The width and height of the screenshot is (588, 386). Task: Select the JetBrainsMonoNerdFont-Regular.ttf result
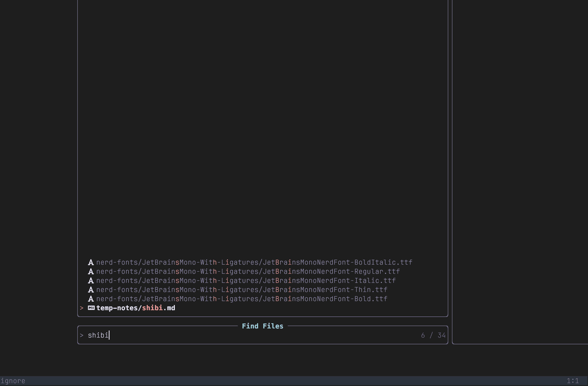pos(248,271)
